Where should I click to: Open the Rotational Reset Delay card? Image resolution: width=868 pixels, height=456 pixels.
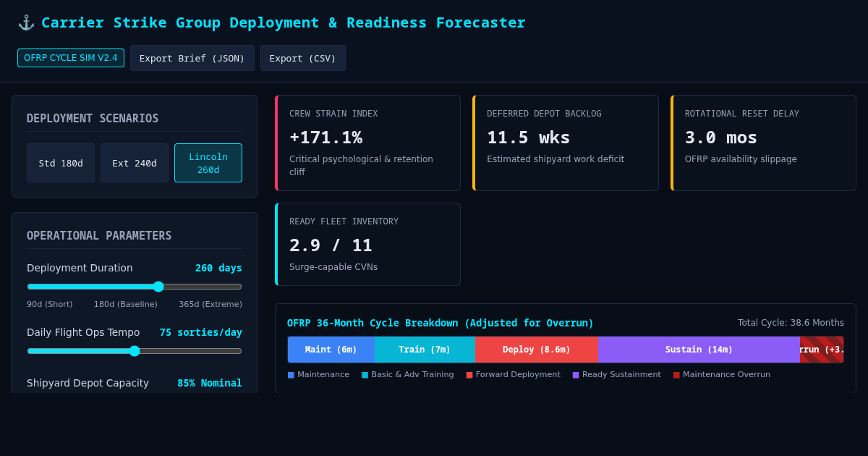coord(763,143)
